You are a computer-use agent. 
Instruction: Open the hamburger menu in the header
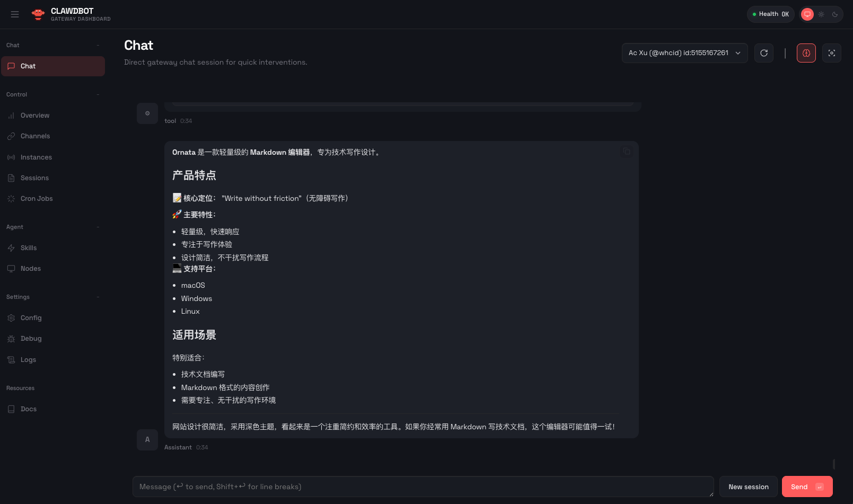[x=15, y=14]
